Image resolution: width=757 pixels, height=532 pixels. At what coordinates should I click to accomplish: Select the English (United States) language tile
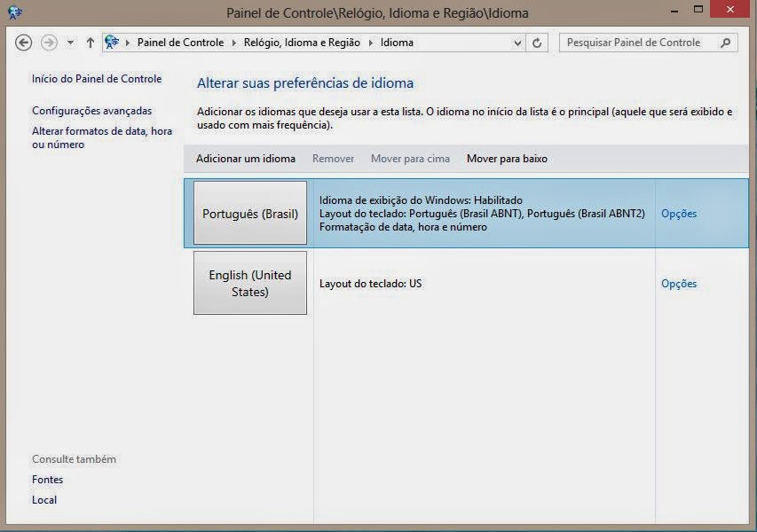(250, 283)
